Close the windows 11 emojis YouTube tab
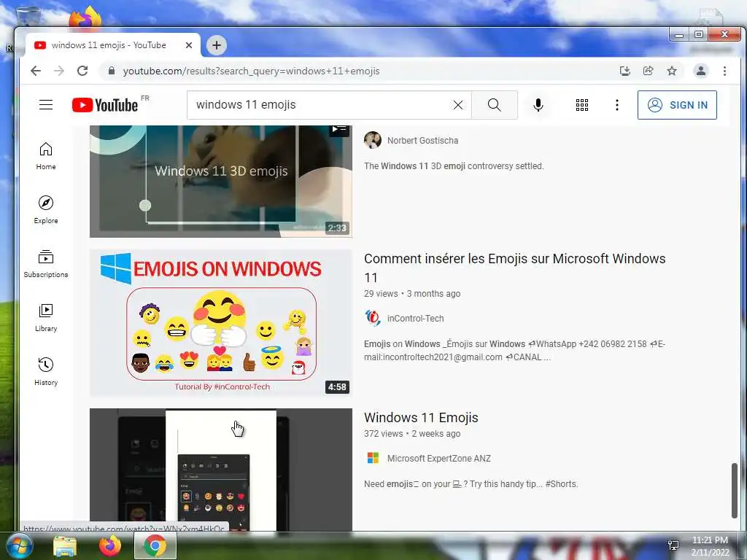 click(x=189, y=45)
